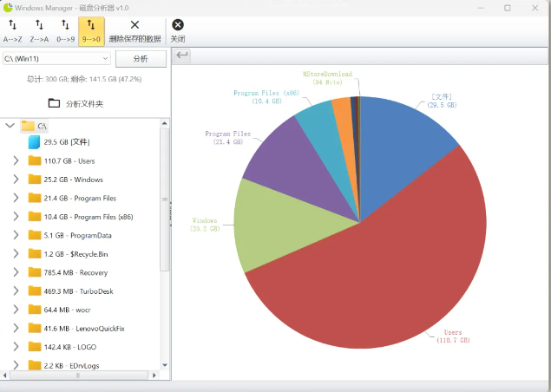Click the 关闭 close toolbar button
551x392 pixels.
[178, 31]
